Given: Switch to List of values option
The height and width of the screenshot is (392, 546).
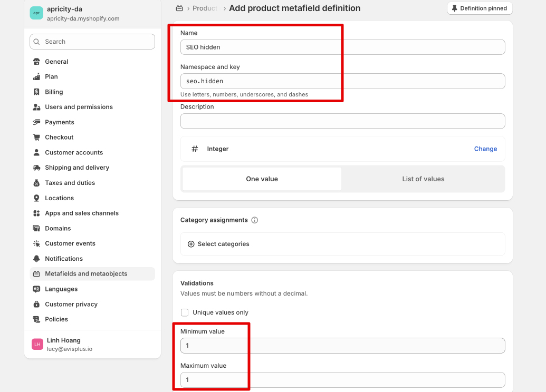Looking at the screenshot, I should click(x=423, y=179).
